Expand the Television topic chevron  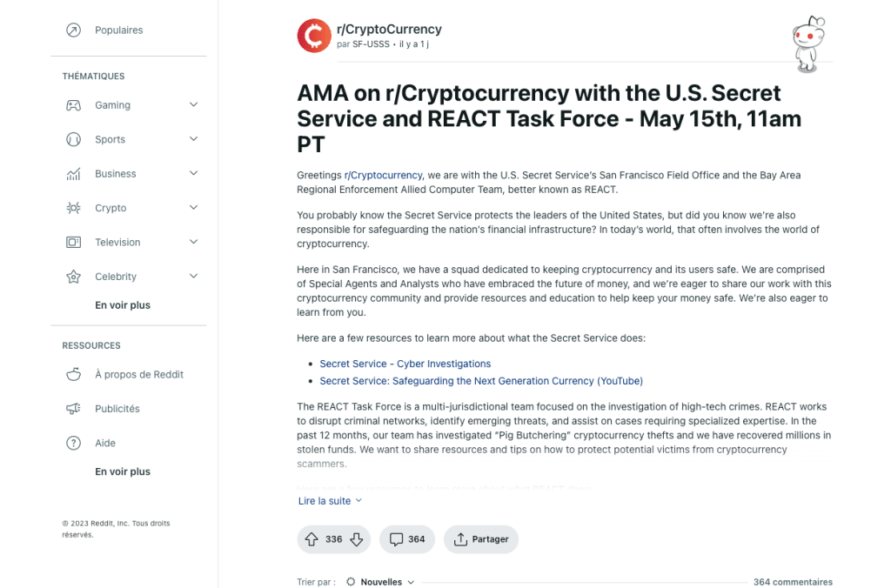pos(193,242)
